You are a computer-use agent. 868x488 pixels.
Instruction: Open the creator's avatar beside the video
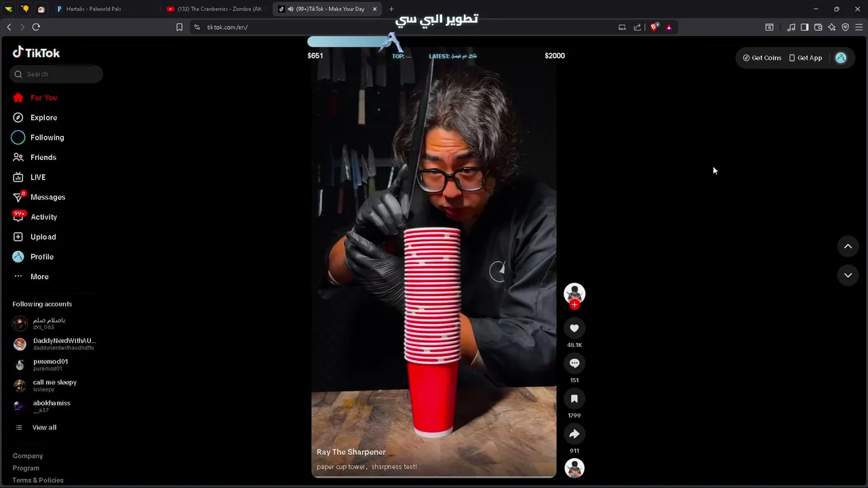coord(574,293)
